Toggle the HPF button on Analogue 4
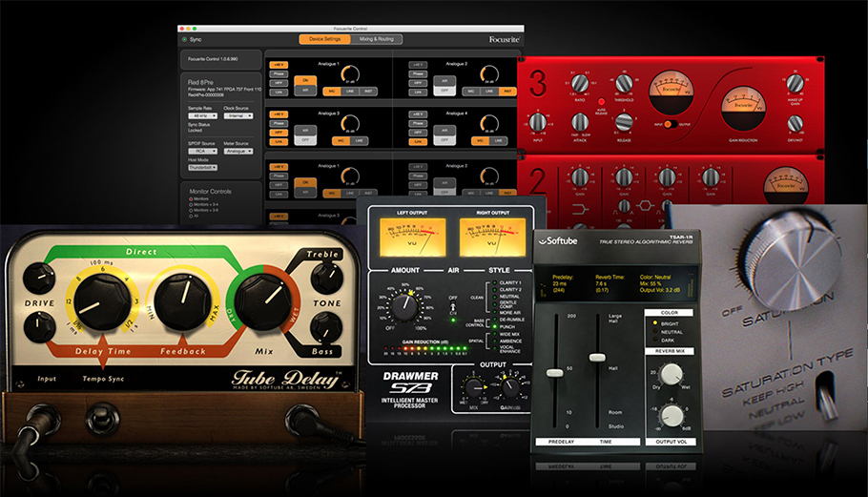Image resolution: width=868 pixels, height=497 pixels. click(x=418, y=133)
